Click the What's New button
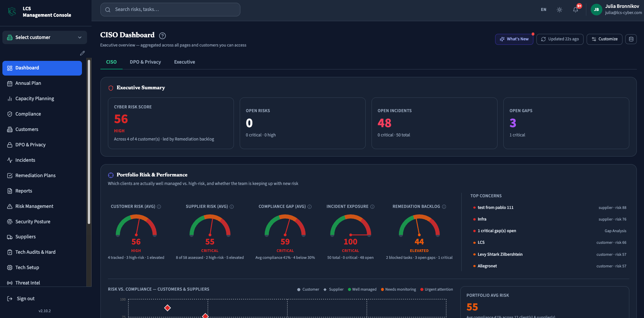The width and height of the screenshot is (644, 318). click(x=514, y=39)
